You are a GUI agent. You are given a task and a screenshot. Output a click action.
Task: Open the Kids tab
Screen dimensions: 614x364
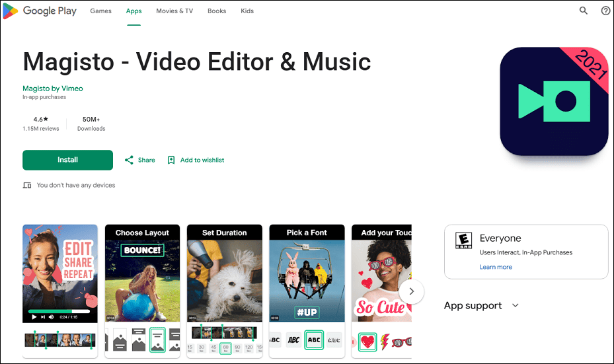coord(247,11)
